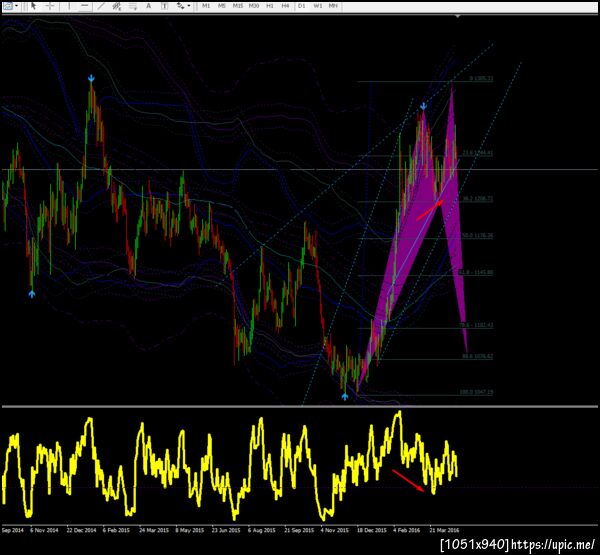The image size is (600, 555).
Task: Select the cursor pointer tool
Action: coord(34,6)
